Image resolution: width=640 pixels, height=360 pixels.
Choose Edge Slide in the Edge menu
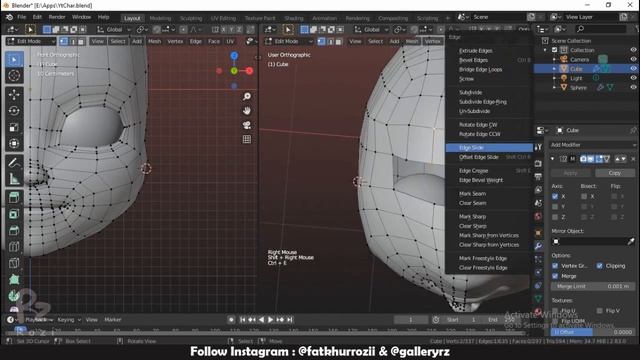coord(489,148)
